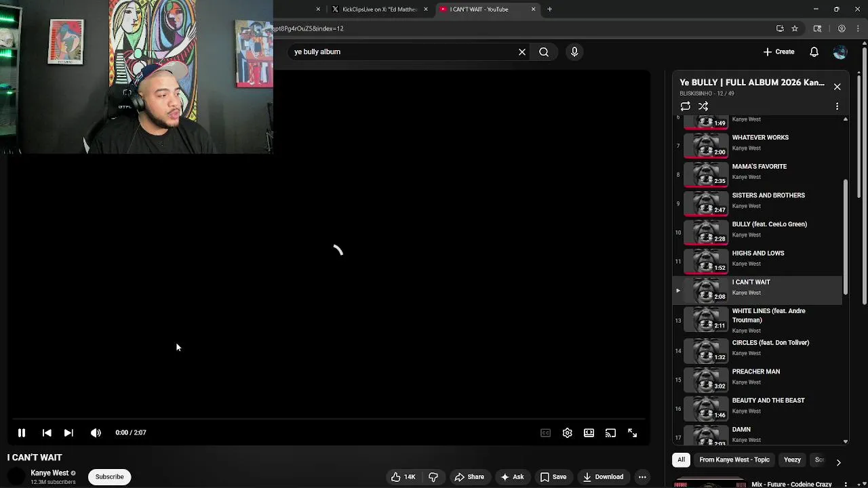This screenshot has width=868, height=488.
Task: Open a new browser tab
Action: 549,9
